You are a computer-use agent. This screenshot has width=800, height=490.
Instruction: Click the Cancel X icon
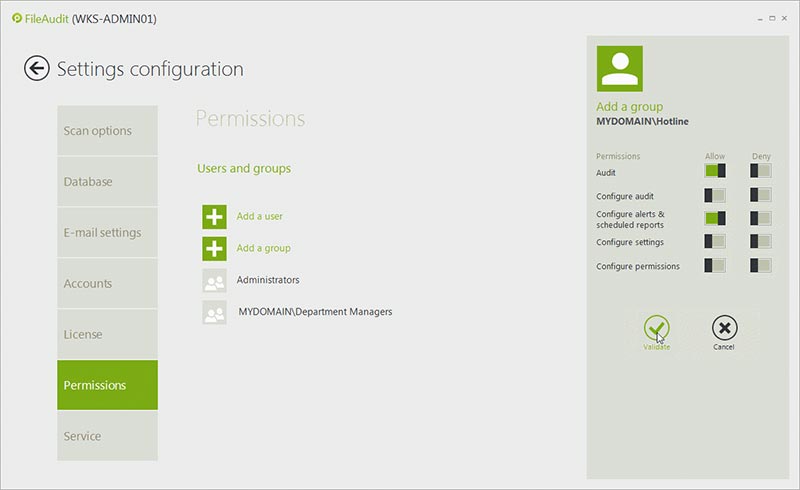click(x=724, y=327)
